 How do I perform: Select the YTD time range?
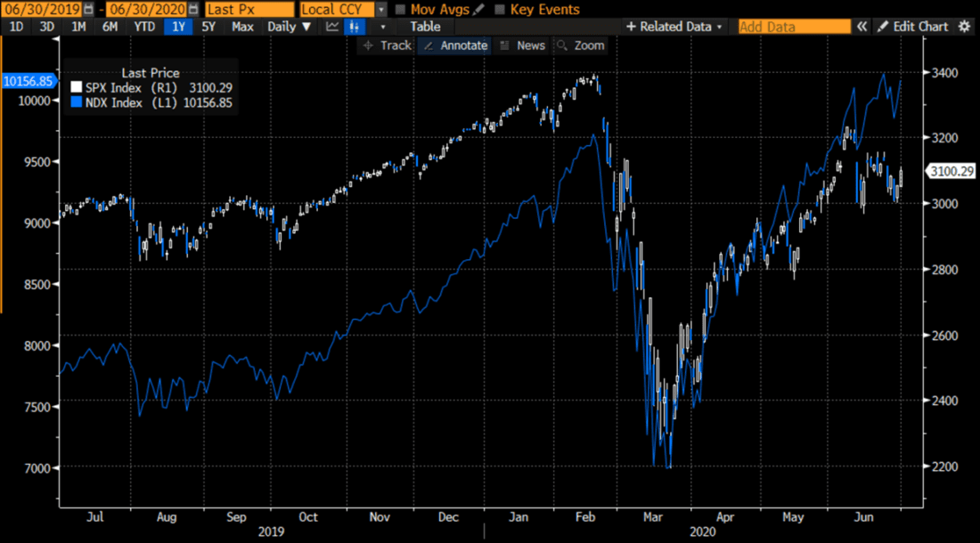pos(144,27)
